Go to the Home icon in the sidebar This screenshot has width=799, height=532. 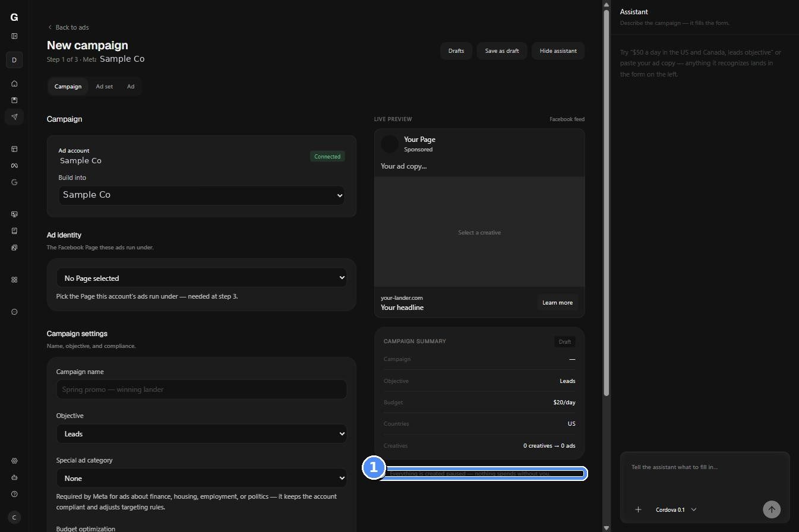click(14, 84)
